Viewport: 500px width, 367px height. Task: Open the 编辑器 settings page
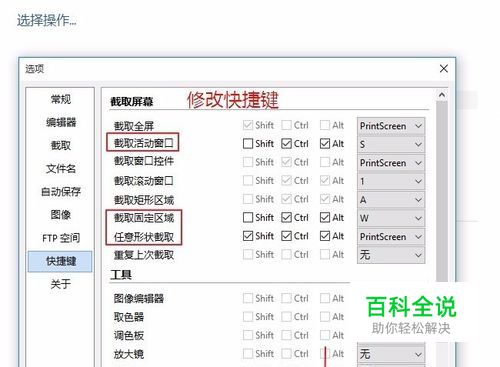[x=61, y=122]
